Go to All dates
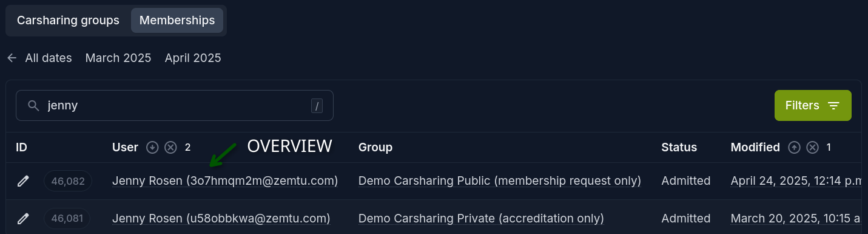Screen dimensions: 868x234 (x=49, y=58)
